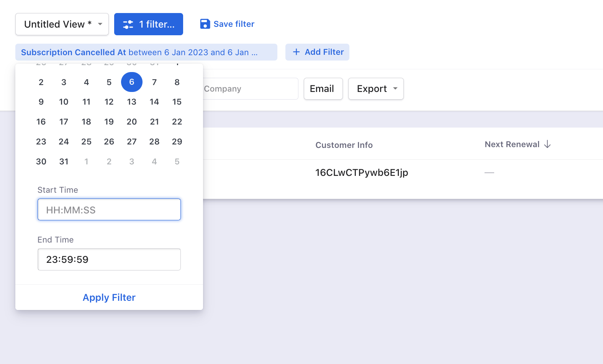Click the plus icon on Add Filter
This screenshot has width=603, height=364.
(x=296, y=52)
